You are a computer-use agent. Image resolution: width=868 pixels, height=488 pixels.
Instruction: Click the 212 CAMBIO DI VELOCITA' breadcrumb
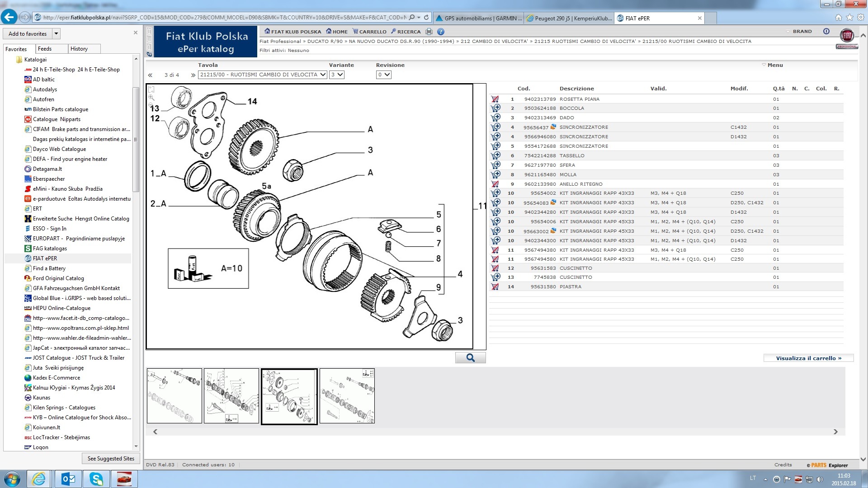pos(494,41)
